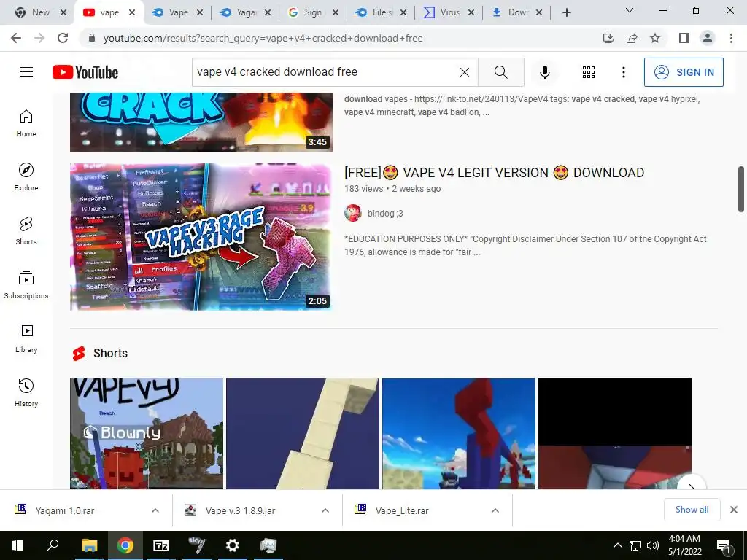The width and height of the screenshot is (747, 560).
Task: Click the magnifier search button
Action: pyautogui.click(x=500, y=72)
